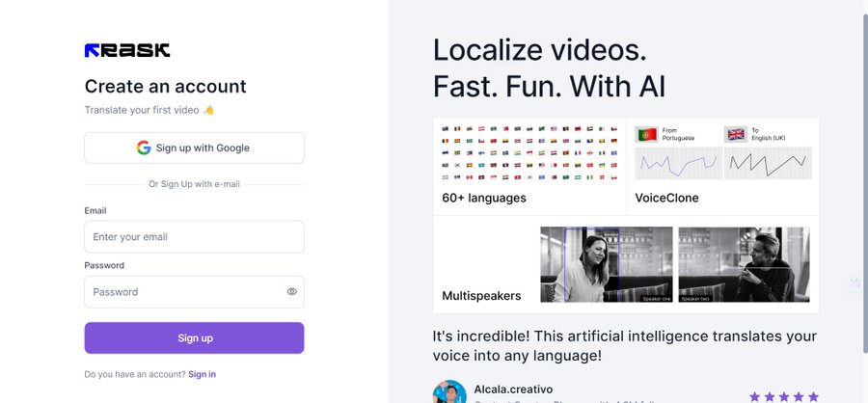Click the 'Localize videos.' headline
The image size is (868, 403).
pyautogui.click(x=540, y=50)
